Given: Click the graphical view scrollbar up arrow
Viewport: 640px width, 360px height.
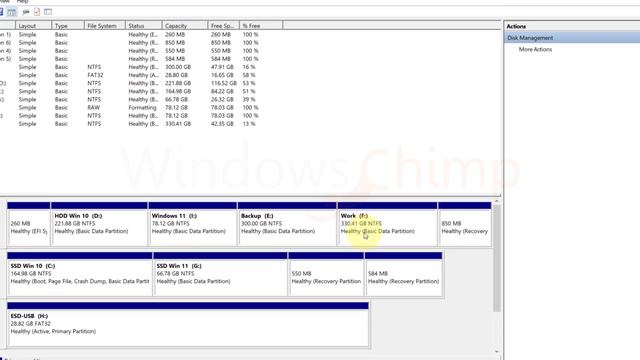Looking at the screenshot, I should click(497, 202).
